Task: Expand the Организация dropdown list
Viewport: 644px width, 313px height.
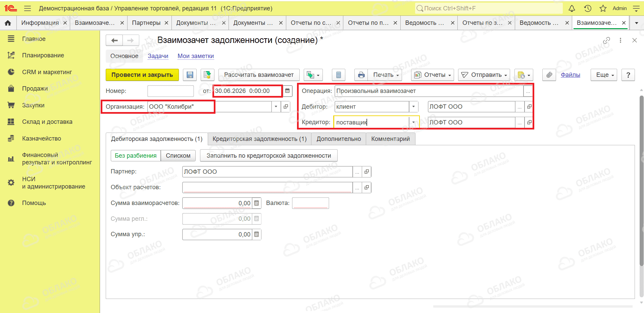Action: click(276, 107)
